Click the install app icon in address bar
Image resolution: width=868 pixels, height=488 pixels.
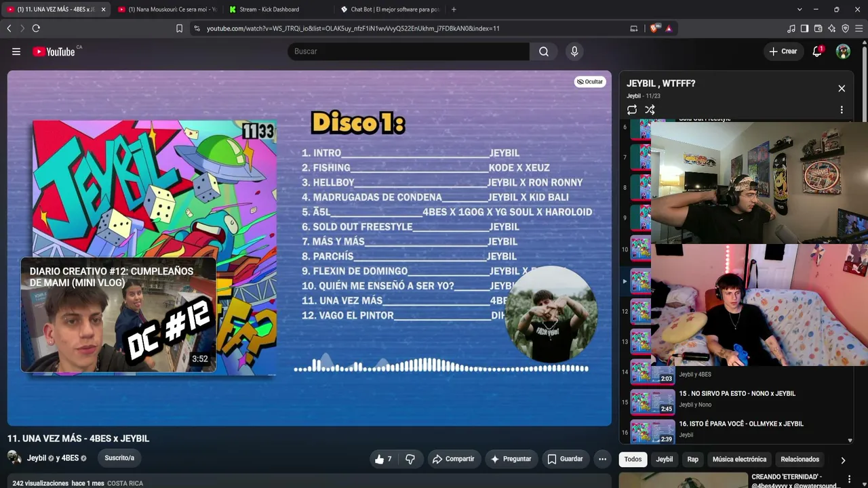point(634,28)
